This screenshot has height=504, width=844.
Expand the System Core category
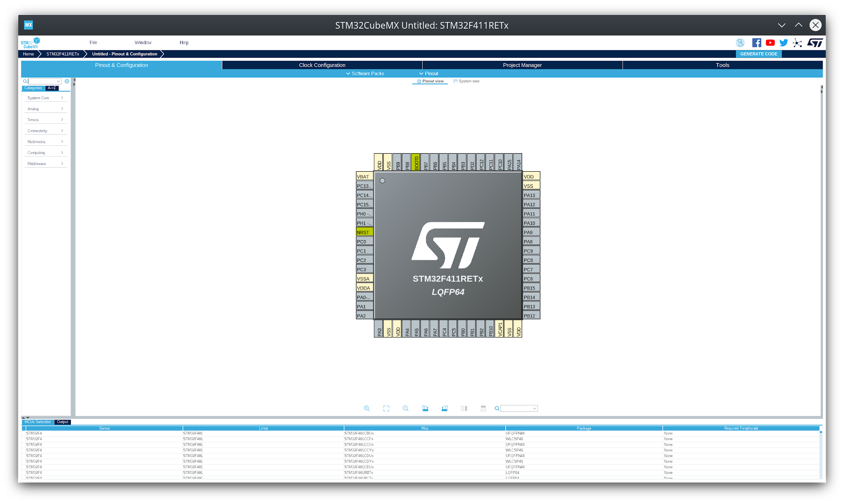[x=45, y=98]
